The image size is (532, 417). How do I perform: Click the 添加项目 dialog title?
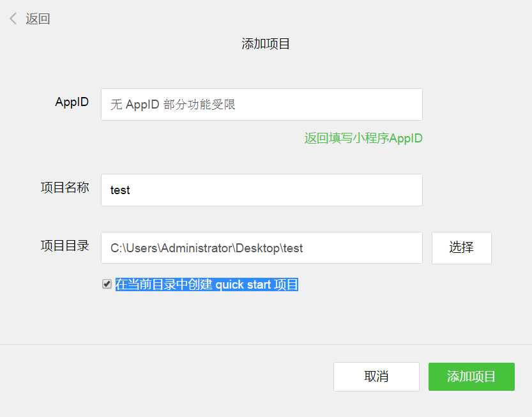[266, 43]
